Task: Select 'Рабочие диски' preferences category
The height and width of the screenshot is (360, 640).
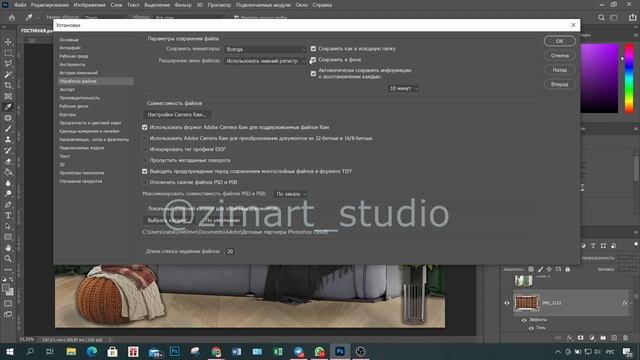Action: click(x=74, y=106)
